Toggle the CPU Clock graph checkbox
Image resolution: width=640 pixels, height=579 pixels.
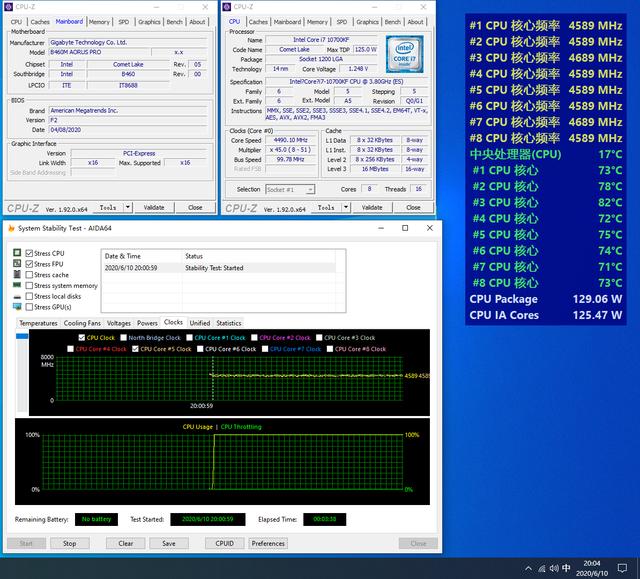tap(82, 337)
